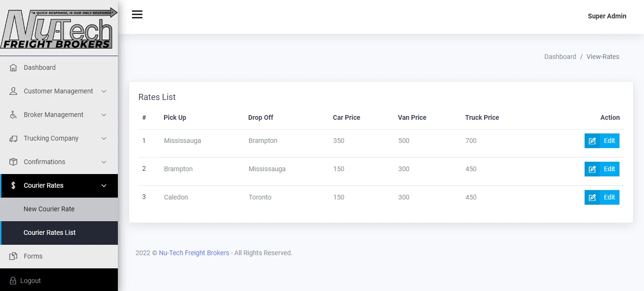Expand the Customer Management chevron

[104, 91]
